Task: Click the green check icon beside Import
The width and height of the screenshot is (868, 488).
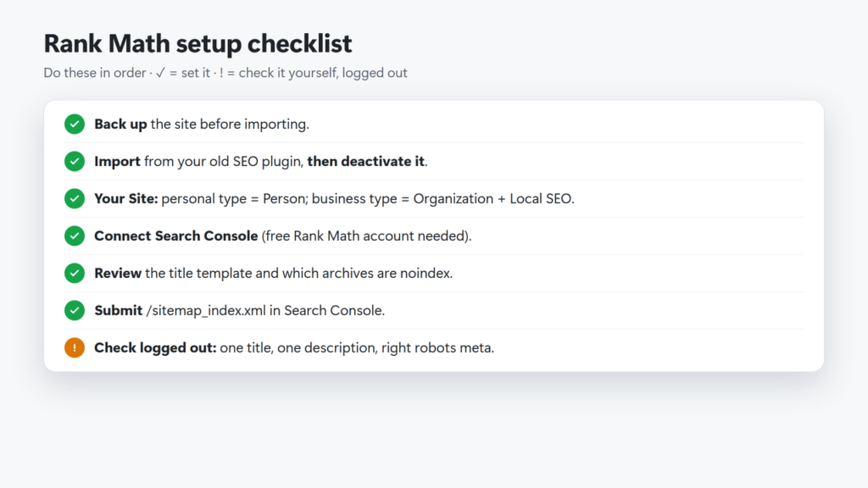Action: point(75,162)
